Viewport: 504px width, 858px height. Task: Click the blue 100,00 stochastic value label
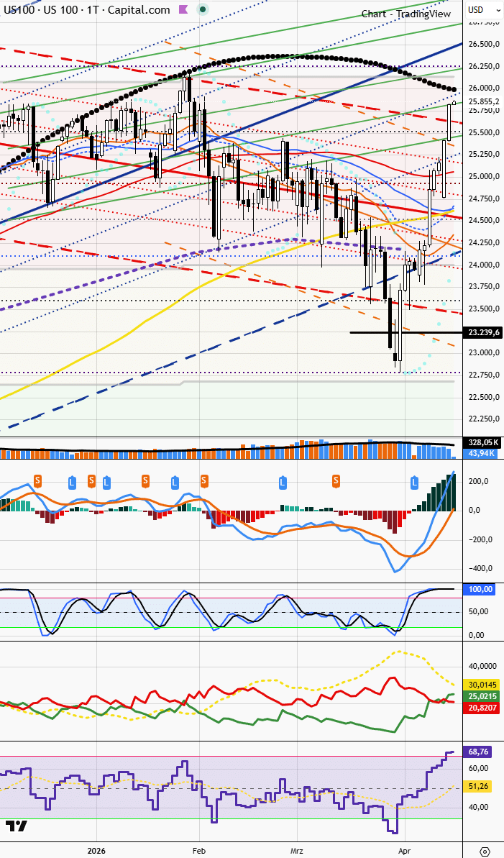[x=480, y=589]
